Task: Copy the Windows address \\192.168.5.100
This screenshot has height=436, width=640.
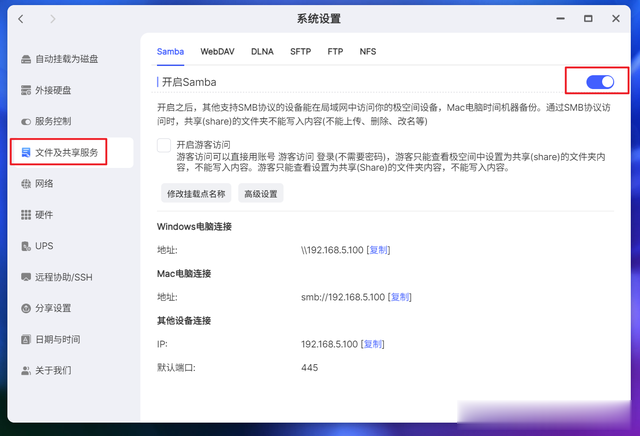Action: pyautogui.click(x=378, y=250)
